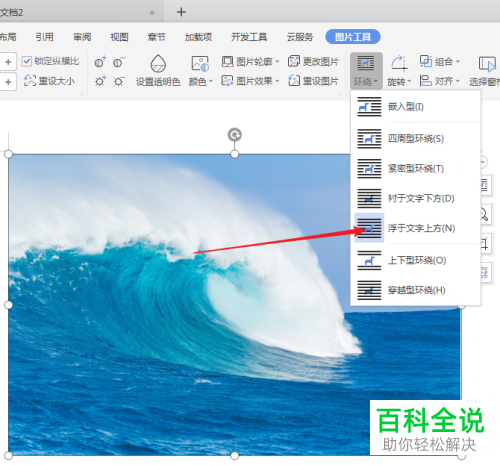The image size is (500, 465).
Task: Click the layout options icon beside image
Action: click(x=485, y=185)
